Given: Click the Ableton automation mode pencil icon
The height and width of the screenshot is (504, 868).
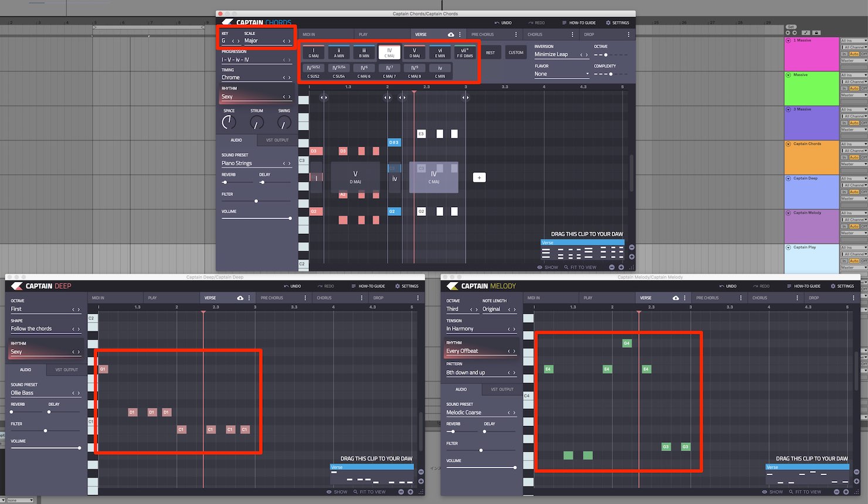Looking at the screenshot, I should (x=806, y=33).
